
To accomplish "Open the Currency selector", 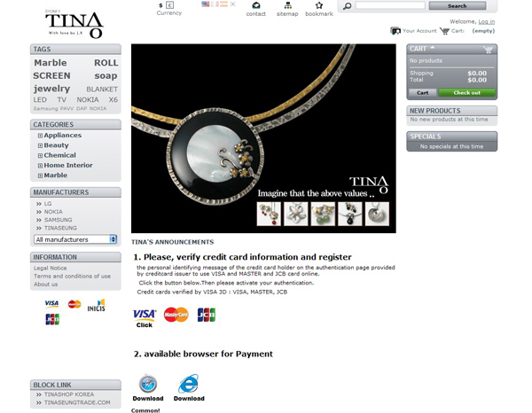I will pyautogui.click(x=169, y=6).
